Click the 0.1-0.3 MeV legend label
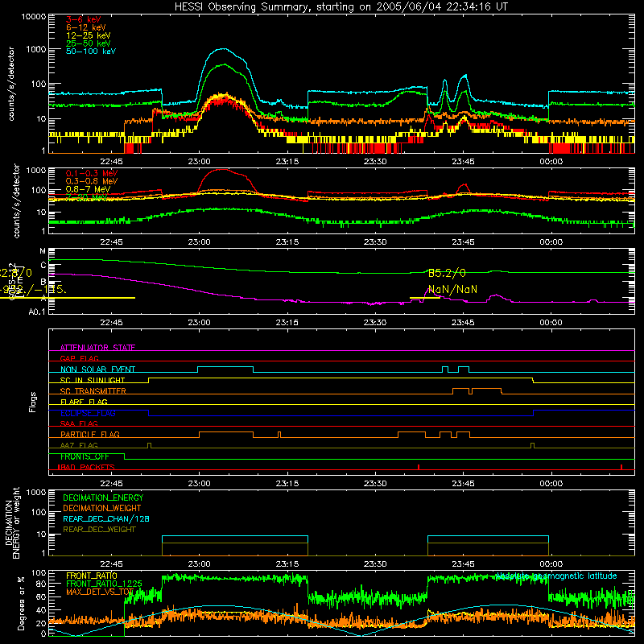The image size is (644, 644). coord(92,173)
